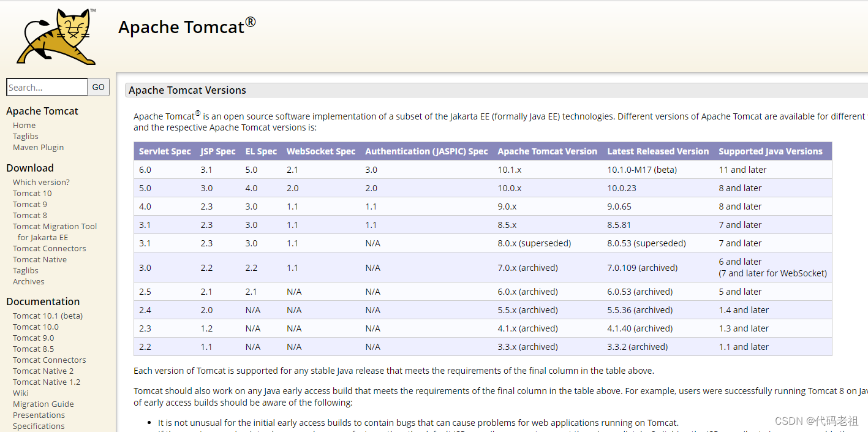
Task: Open the Home sidebar link
Action: click(x=25, y=125)
